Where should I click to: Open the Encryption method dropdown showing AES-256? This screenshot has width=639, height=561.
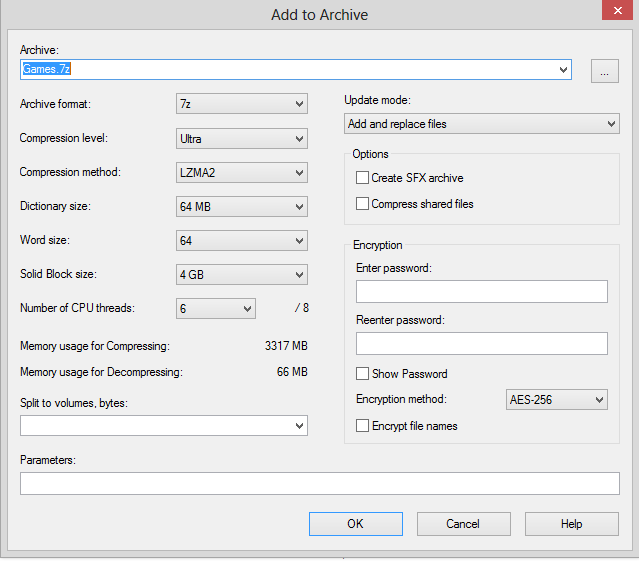pos(557,399)
